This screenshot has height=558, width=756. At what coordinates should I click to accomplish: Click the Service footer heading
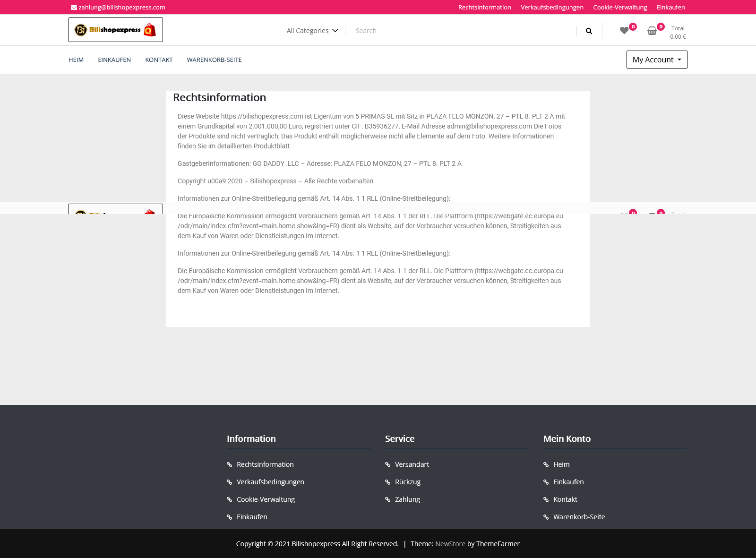pos(400,438)
